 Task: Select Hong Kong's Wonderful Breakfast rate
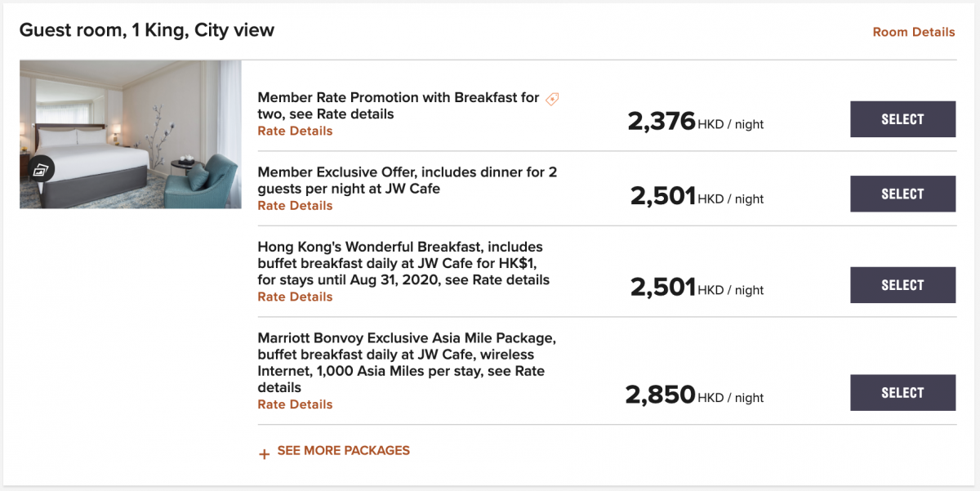tap(902, 285)
